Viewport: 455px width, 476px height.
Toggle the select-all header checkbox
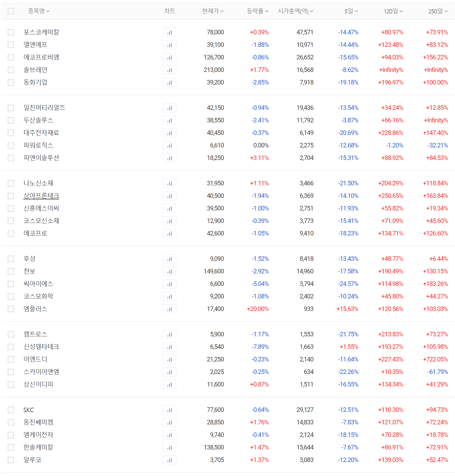tap(11, 11)
